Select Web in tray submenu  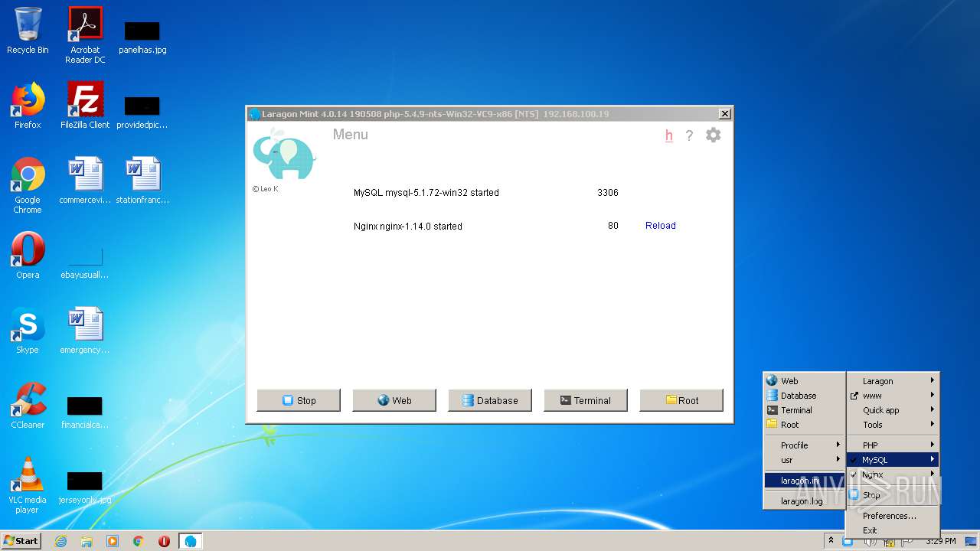(804, 380)
